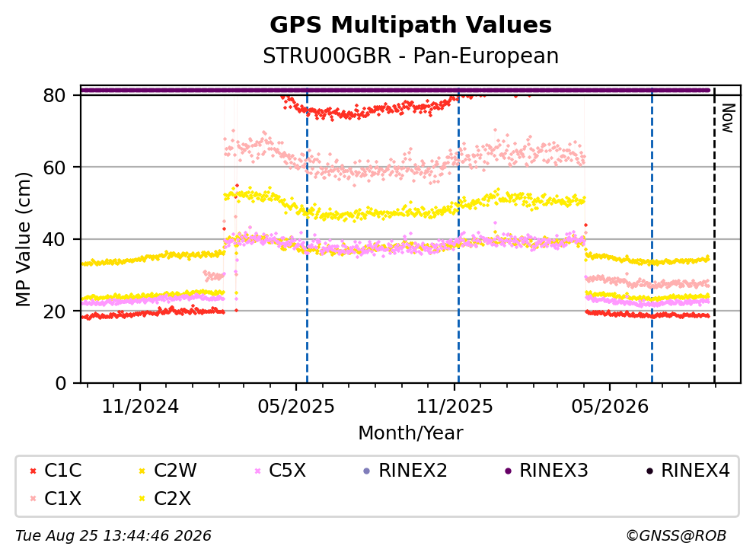This screenshot has width=756, height=559.
Task: Click the C5X magenta legend marker
Action: pyautogui.click(x=257, y=471)
